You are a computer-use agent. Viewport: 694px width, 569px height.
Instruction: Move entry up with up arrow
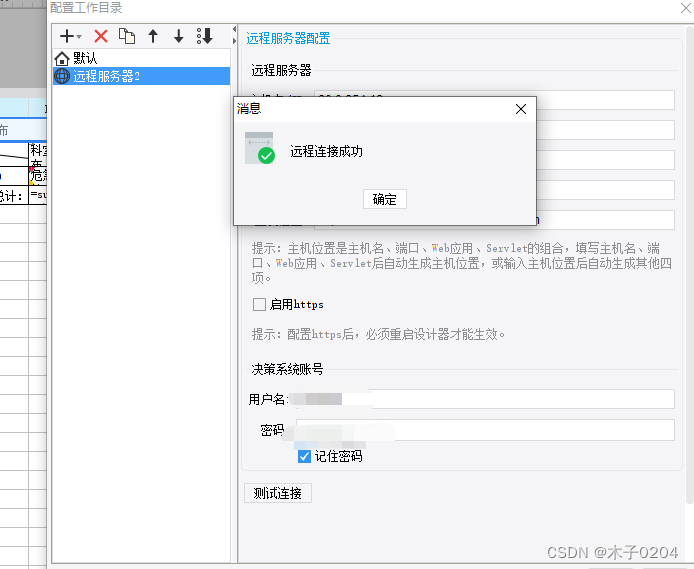point(153,36)
